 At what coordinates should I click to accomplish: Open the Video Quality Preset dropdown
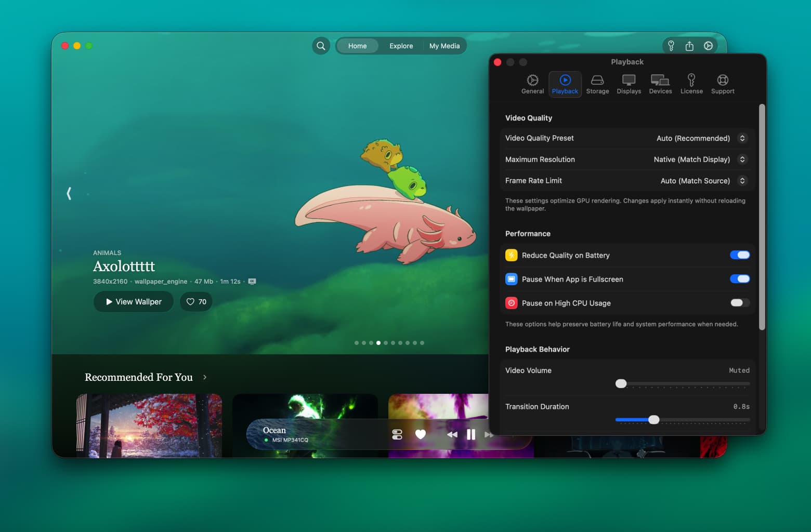click(x=742, y=138)
